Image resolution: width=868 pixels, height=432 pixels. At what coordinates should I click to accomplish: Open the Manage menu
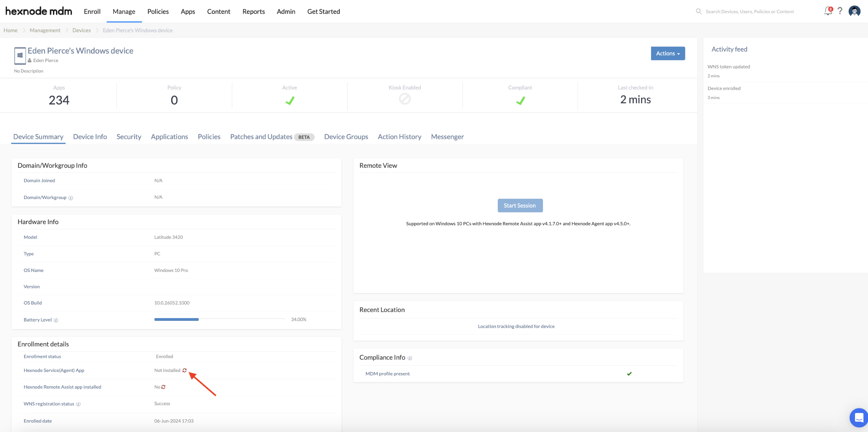[x=124, y=12]
